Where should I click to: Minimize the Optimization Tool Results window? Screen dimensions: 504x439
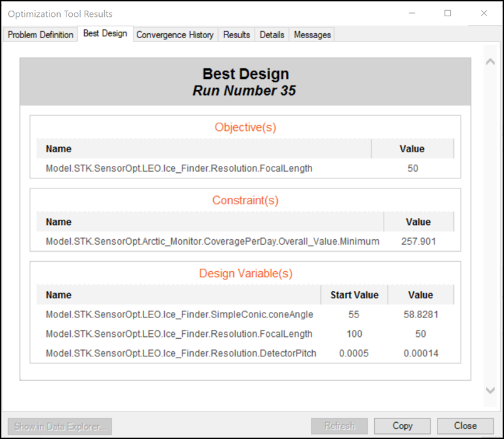pyautogui.click(x=412, y=13)
